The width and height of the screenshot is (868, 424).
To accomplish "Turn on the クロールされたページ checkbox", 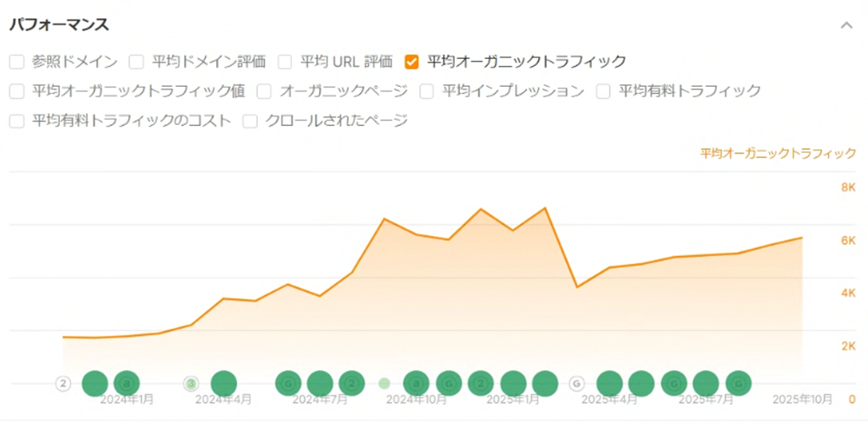I will pos(250,121).
